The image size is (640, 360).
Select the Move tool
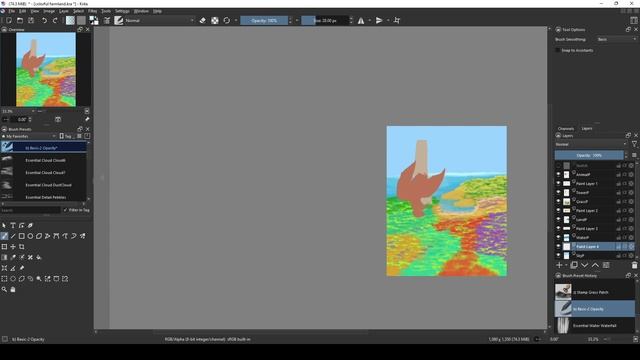pyautogui.click(x=13, y=247)
